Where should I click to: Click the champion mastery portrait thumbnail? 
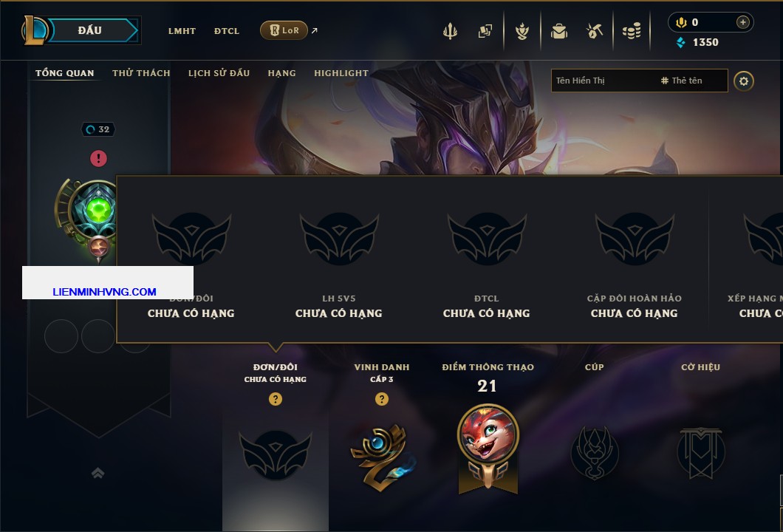click(x=488, y=434)
